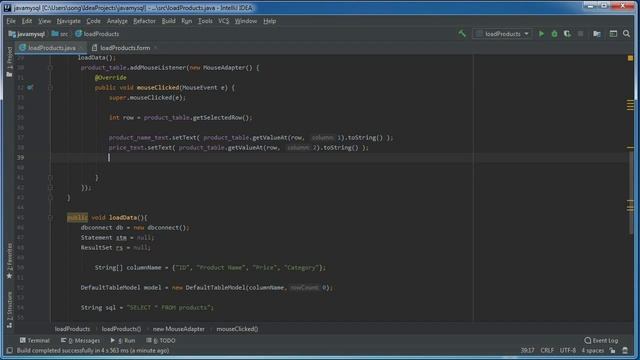Change line separator CRLF in status bar

tap(547, 351)
